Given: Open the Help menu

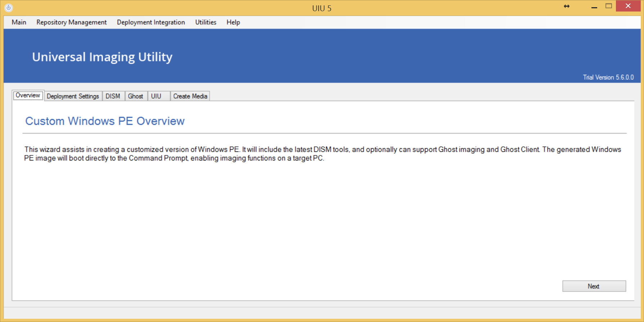Looking at the screenshot, I should coord(233,22).
